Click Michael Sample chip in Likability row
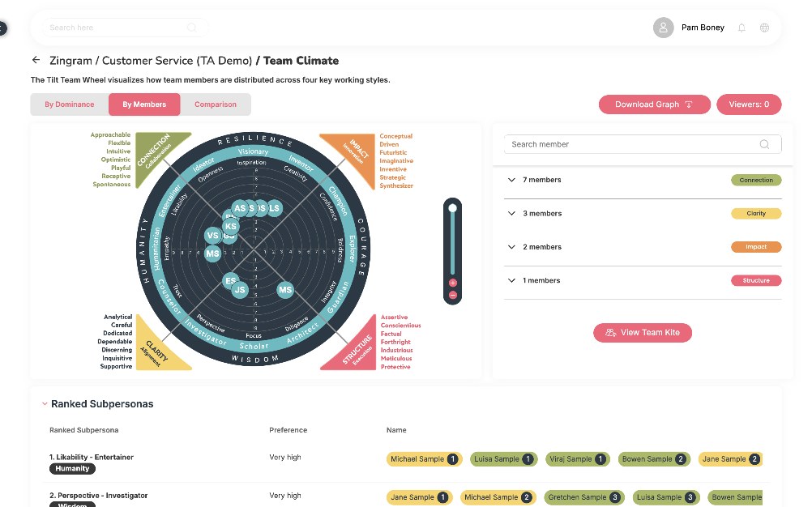Screen dimensions: 812x507 424,459
